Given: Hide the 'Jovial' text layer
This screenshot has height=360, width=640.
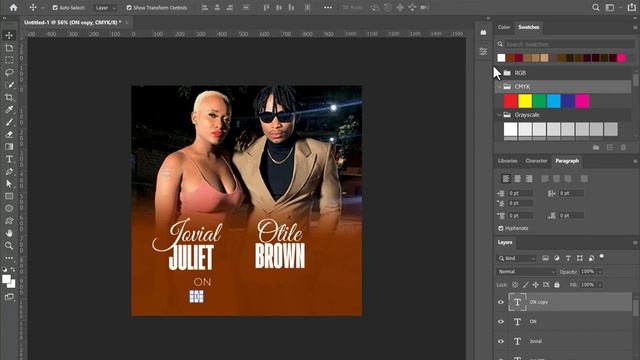Looking at the screenshot, I should (501, 341).
